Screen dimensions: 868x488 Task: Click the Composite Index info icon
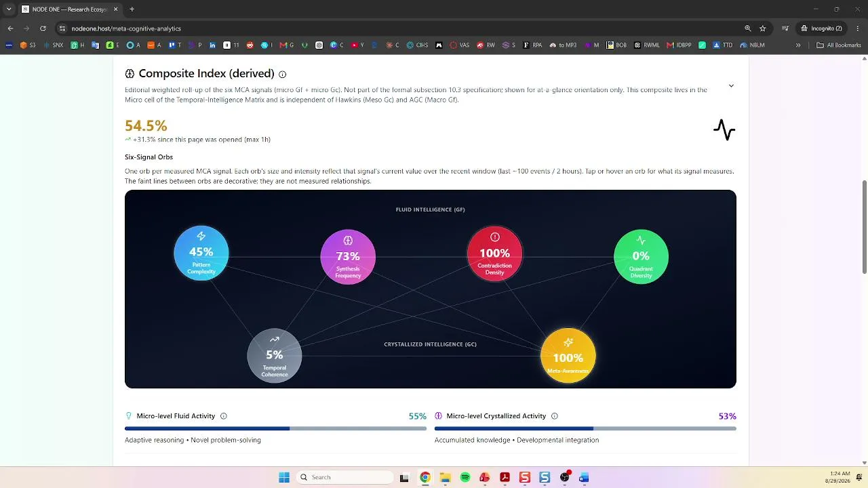[x=283, y=75]
